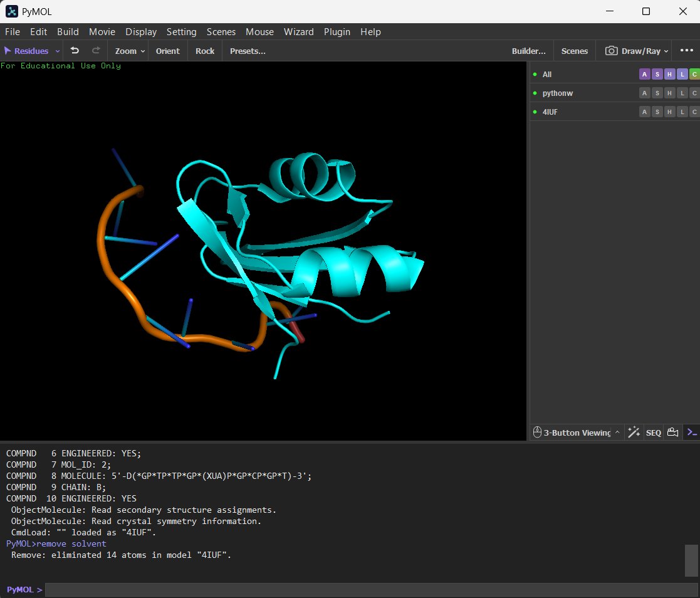Open the three-dots overflow menu
This screenshot has width=700, height=598.
(x=686, y=51)
